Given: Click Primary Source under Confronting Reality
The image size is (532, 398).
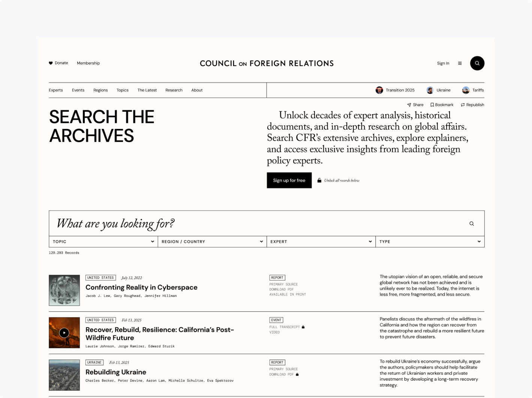Looking at the screenshot, I should tap(283, 284).
